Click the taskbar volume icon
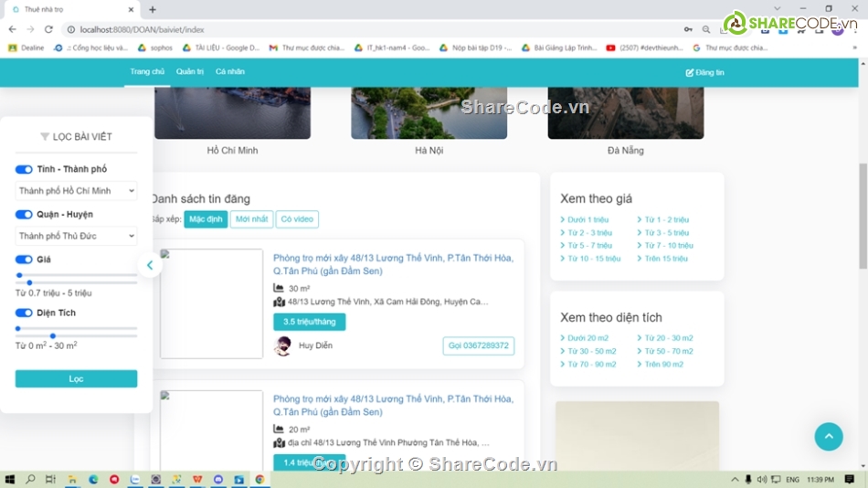Viewport: 868px width, 488px height. pyautogui.click(x=762, y=479)
